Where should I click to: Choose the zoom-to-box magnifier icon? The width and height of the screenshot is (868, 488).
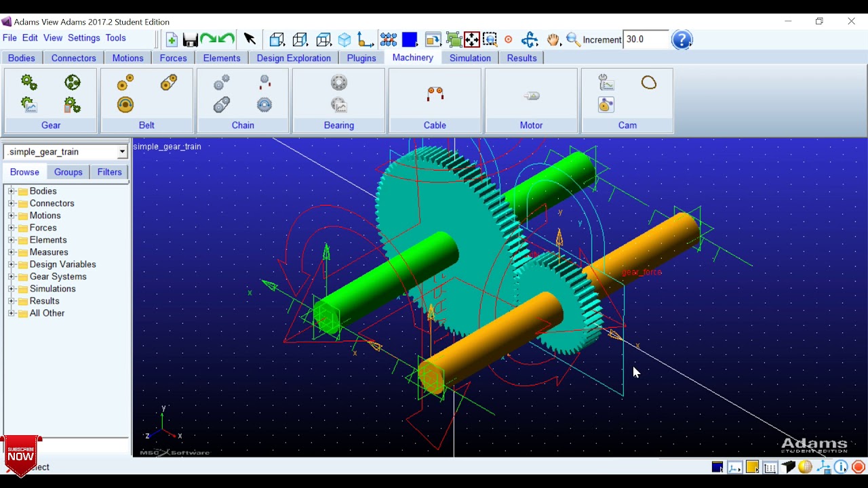(490, 40)
